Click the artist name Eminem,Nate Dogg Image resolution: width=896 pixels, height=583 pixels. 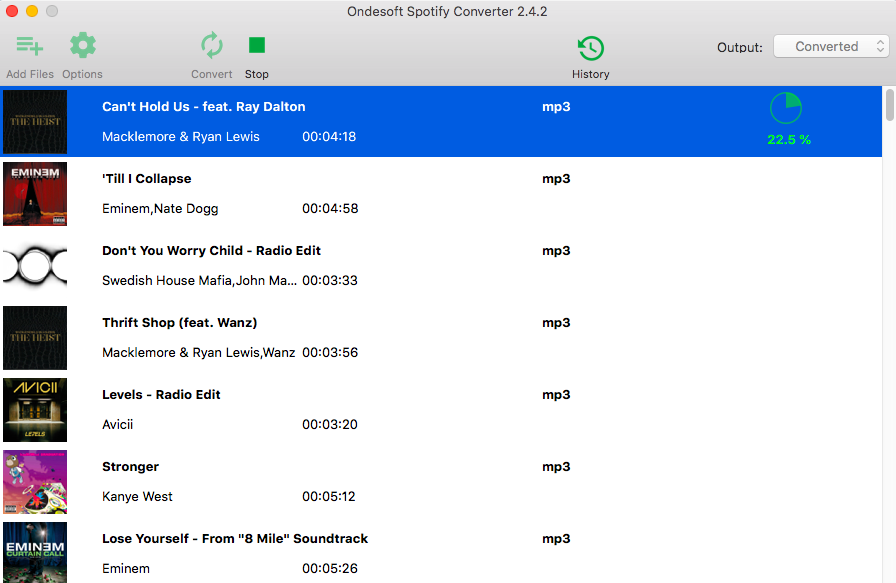tap(160, 209)
